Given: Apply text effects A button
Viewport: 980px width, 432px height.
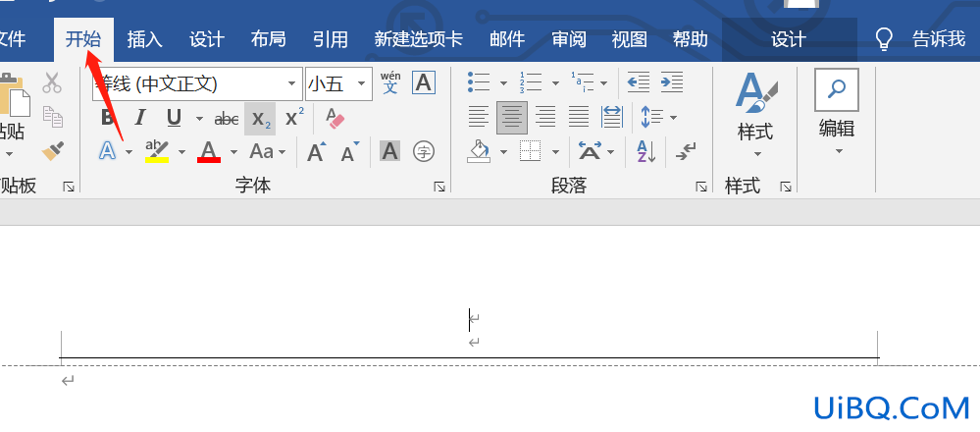Looking at the screenshot, I should pos(108,151).
